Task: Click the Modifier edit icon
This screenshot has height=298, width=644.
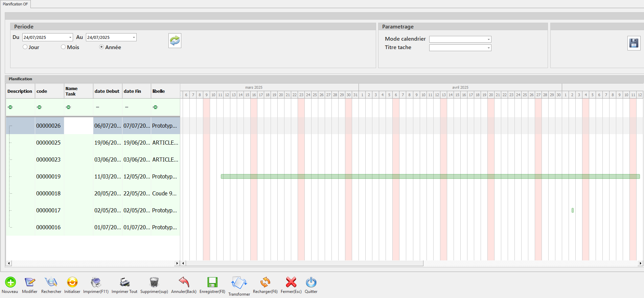Action: click(30, 282)
